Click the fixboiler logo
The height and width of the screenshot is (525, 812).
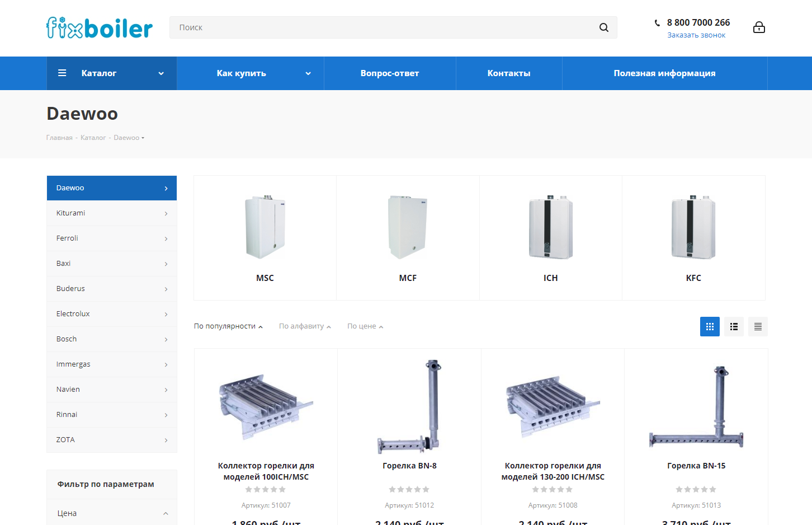click(x=100, y=27)
